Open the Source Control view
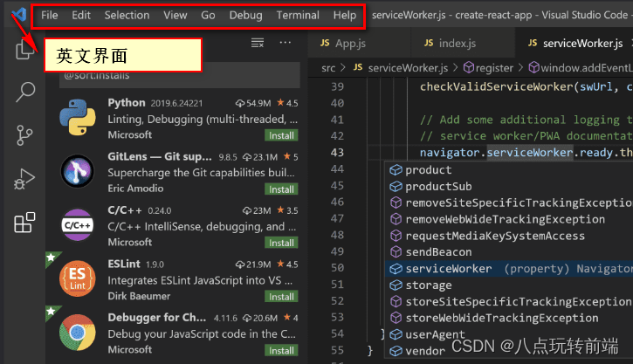 coord(24,134)
